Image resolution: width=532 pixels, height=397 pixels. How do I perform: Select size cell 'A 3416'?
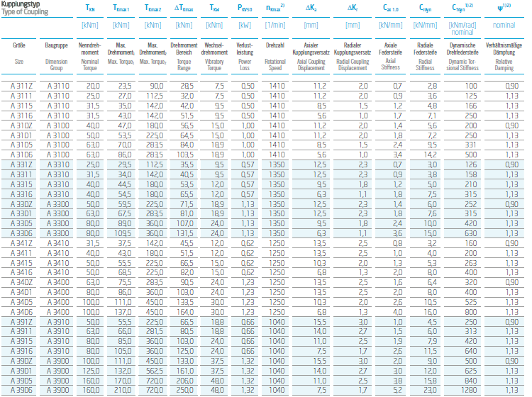click(x=21, y=272)
